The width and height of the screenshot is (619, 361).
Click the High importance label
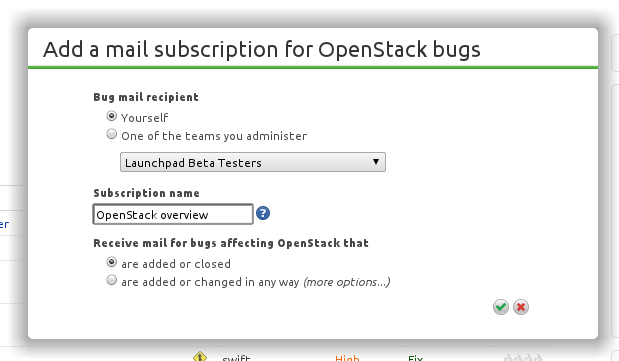(x=347, y=358)
